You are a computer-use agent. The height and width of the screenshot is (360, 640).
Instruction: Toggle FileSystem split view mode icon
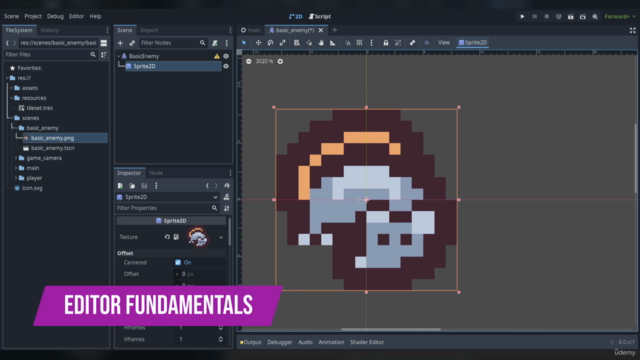tap(104, 43)
